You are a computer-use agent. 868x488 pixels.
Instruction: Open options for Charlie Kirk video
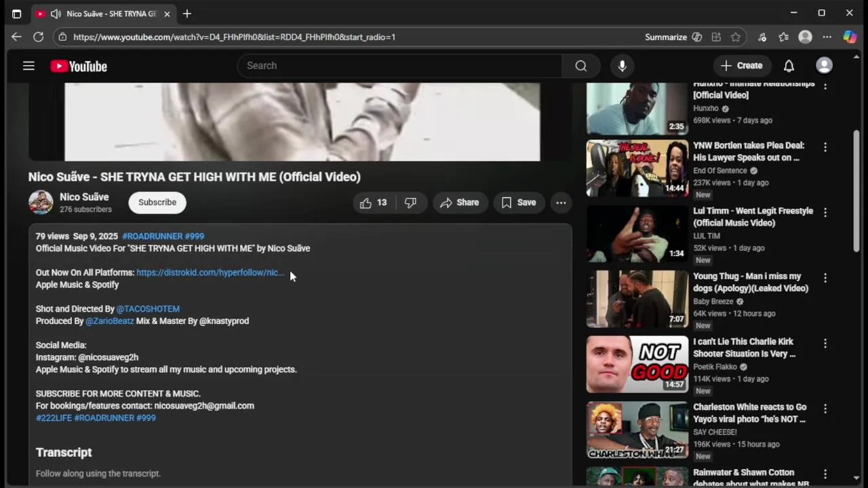point(825,344)
